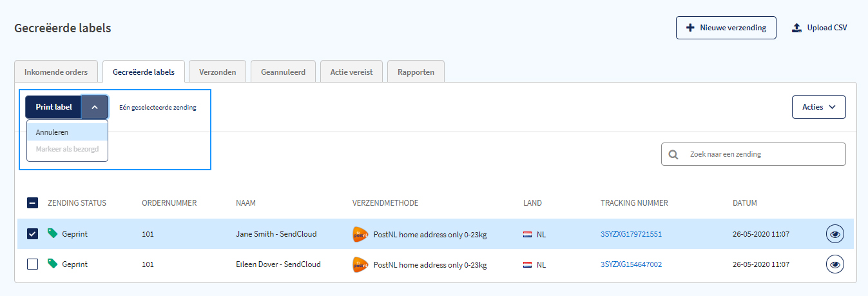The height and width of the screenshot is (296, 868).
Task: Click the NL flag in Eileen Dover row
Action: 528,265
